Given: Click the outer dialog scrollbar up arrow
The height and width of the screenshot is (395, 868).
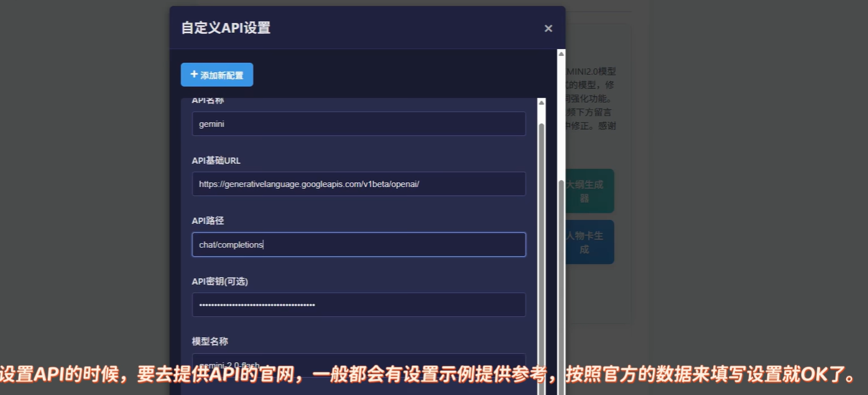Looking at the screenshot, I should coord(561,54).
